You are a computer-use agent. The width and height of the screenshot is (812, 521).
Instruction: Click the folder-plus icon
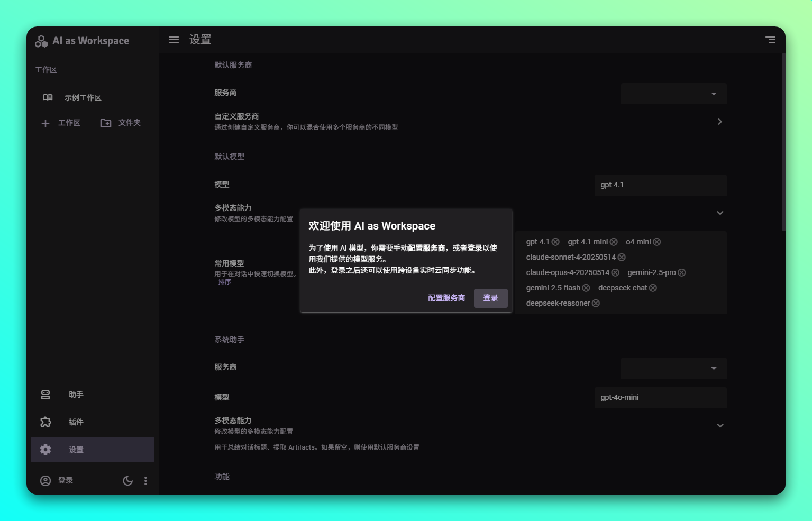(106, 123)
